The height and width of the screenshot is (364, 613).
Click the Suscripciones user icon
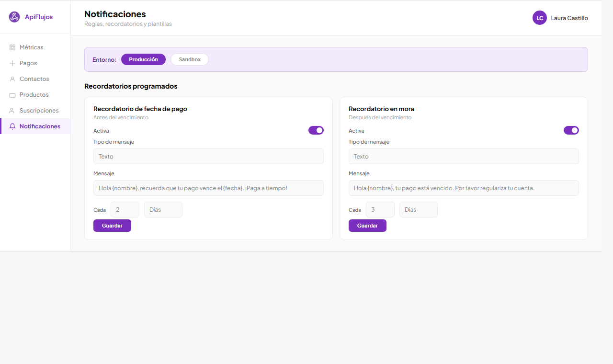[x=12, y=111]
